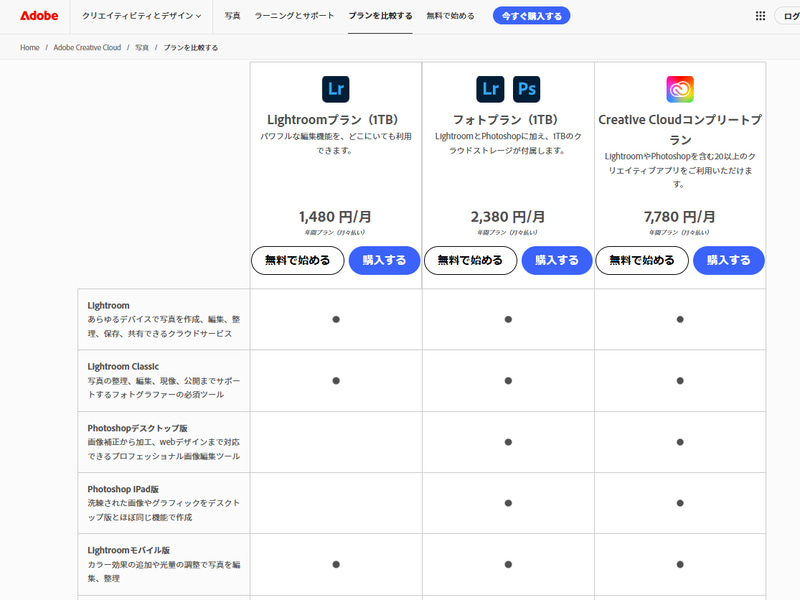Screen dimensions: 800x600
Task: Open the apps grid icon in the top right
Action: pyautogui.click(x=760, y=16)
